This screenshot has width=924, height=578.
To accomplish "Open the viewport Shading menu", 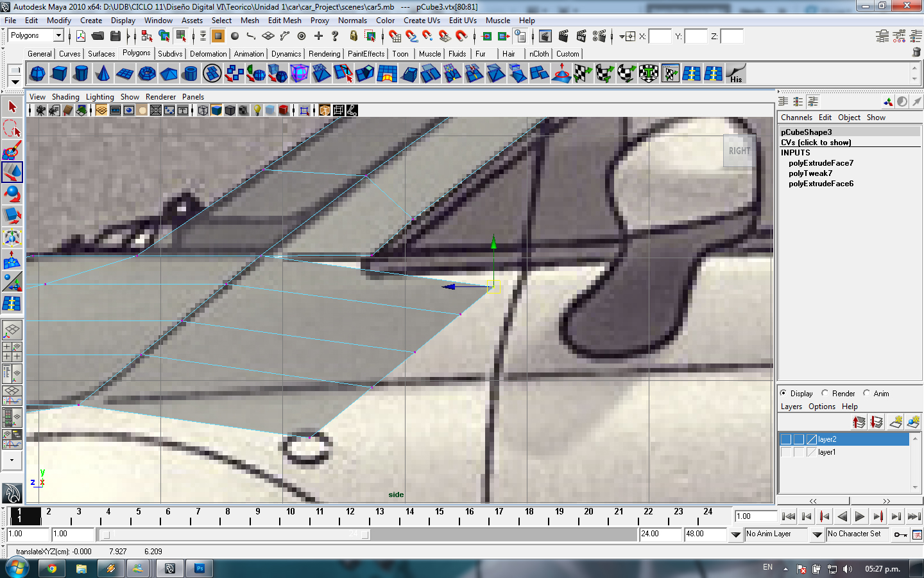I will point(65,97).
